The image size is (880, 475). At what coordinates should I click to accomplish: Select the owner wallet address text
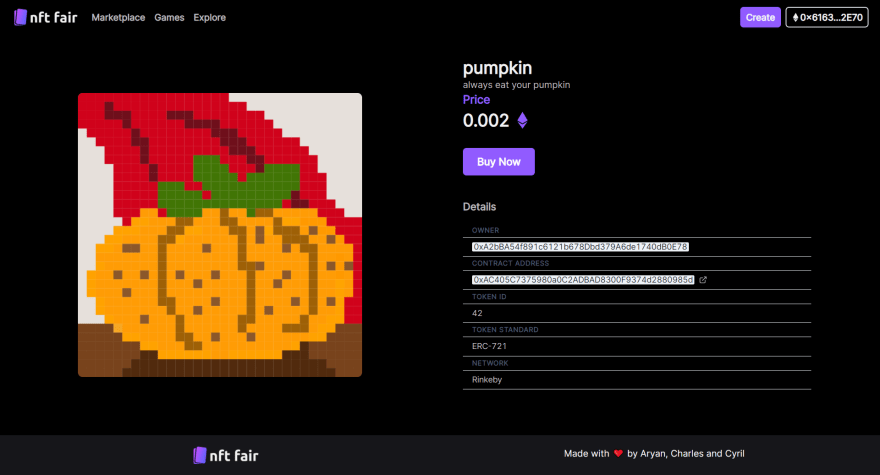click(x=580, y=247)
